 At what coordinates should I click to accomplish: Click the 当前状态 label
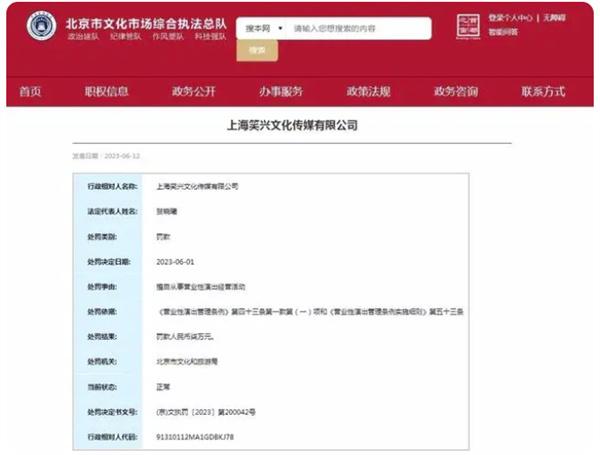pyautogui.click(x=102, y=387)
